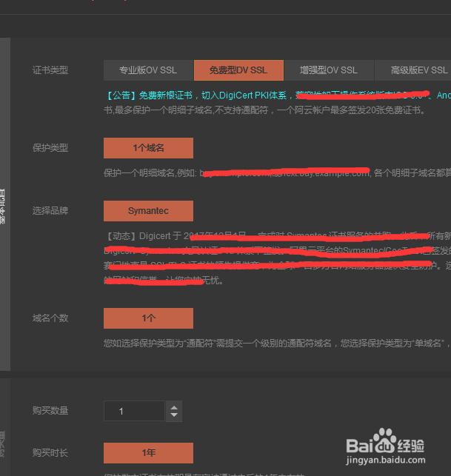Click the purchase quantity input field

134,411
